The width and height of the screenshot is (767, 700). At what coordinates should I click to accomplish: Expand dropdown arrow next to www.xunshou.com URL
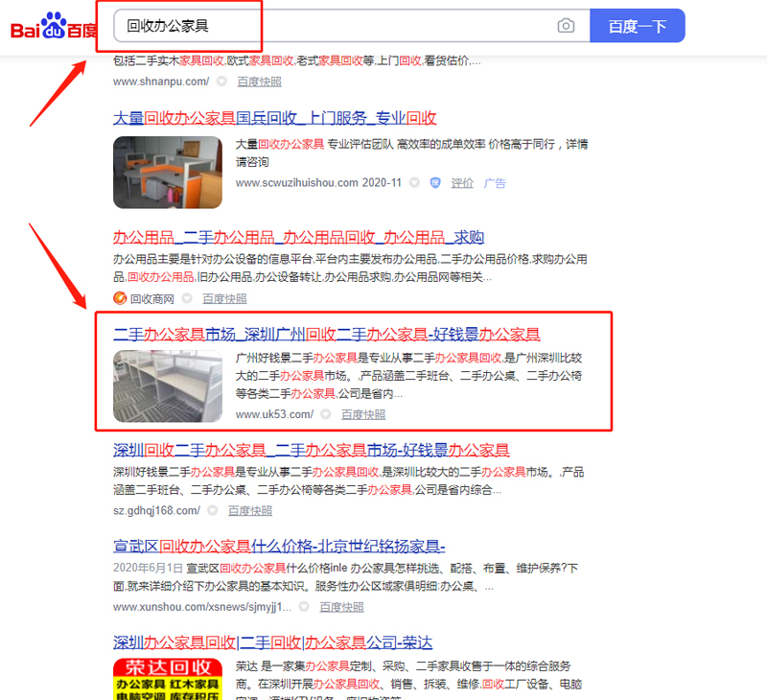pyautogui.click(x=304, y=607)
